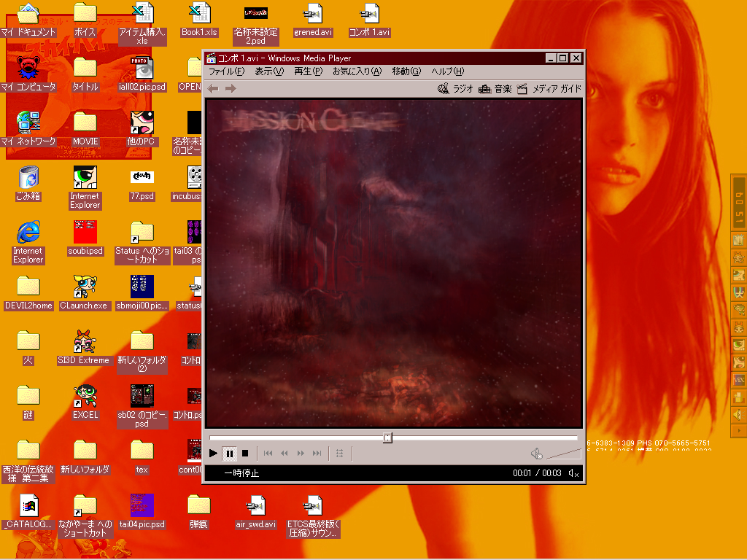
Task: Toggle the Pause button in Media Player
Action: pyautogui.click(x=230, y=454)
